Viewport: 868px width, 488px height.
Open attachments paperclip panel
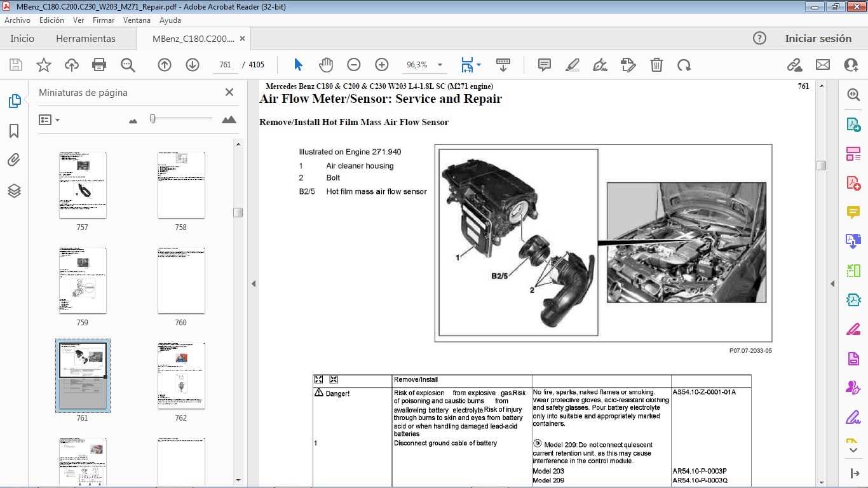14,160
